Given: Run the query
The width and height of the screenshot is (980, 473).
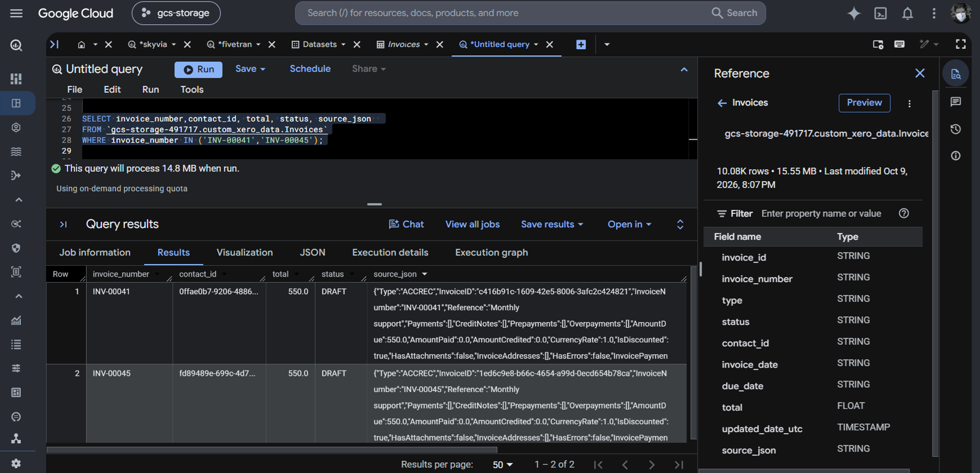Looking at the screenshot, I should pos(199,69).
